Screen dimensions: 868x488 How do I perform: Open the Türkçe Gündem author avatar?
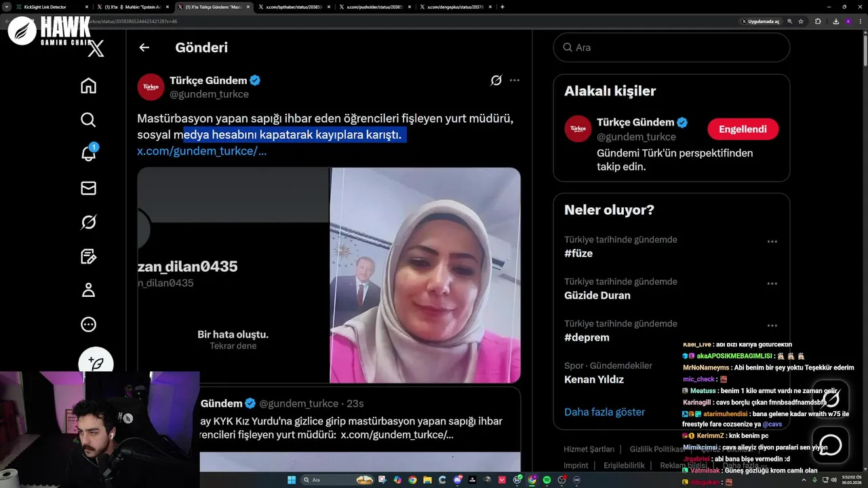pyautogui.click(x=151, y=87)
